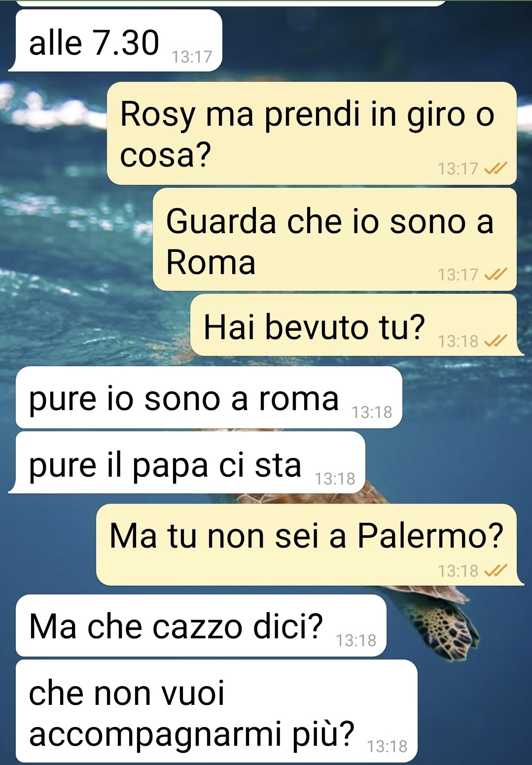Tap the 'Ma tu non sei a Palermo?' message
This screenshot has height=765, width=532.
tap(310, 545)
